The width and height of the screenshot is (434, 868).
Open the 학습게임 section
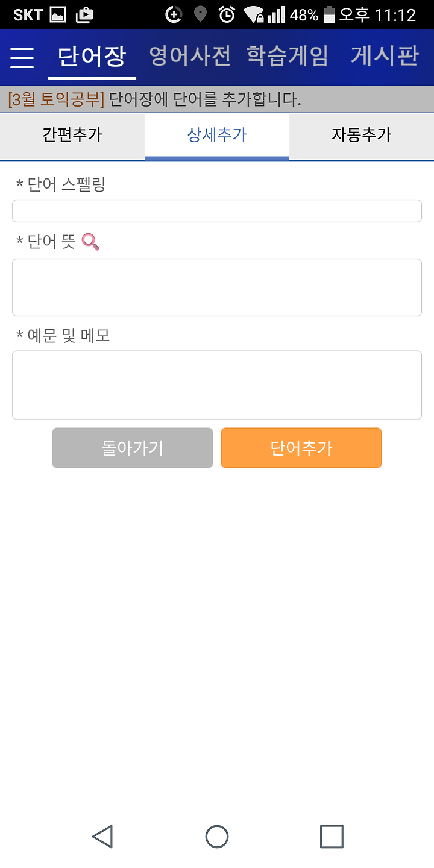coord(288,56)
